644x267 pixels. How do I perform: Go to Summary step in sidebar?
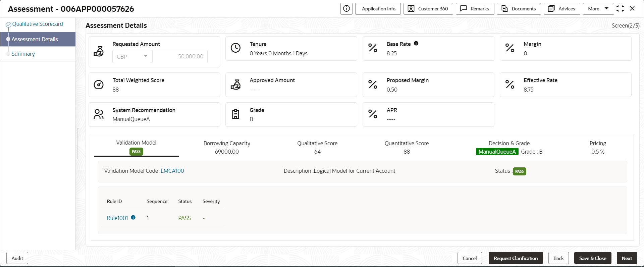(23, 54)
